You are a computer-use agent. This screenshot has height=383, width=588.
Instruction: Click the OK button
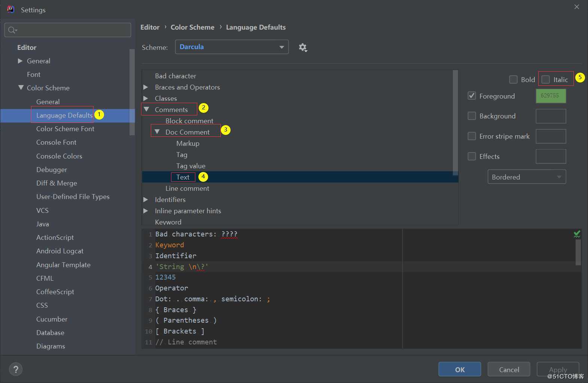460,370
